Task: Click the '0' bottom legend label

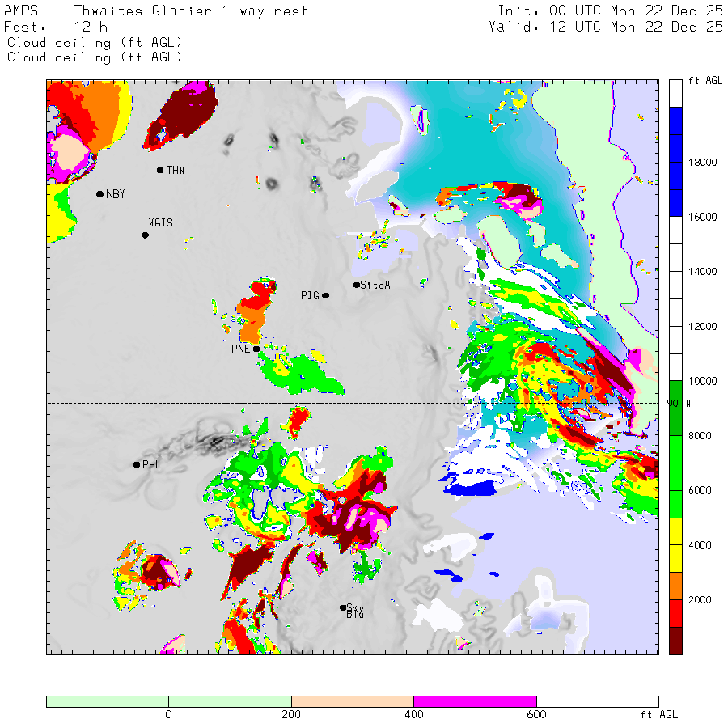Action: pos(168,715)
